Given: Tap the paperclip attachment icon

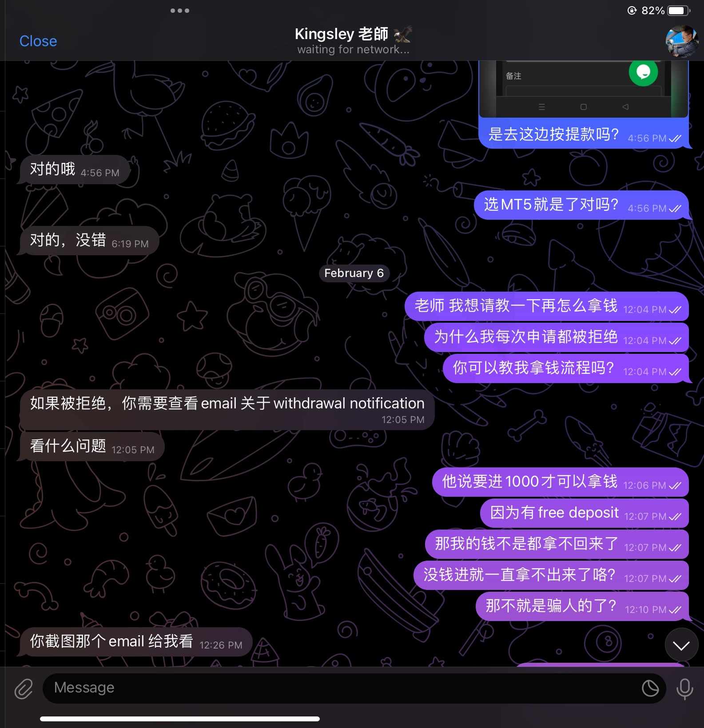Looking at the screenshot, I should (24, 688).
